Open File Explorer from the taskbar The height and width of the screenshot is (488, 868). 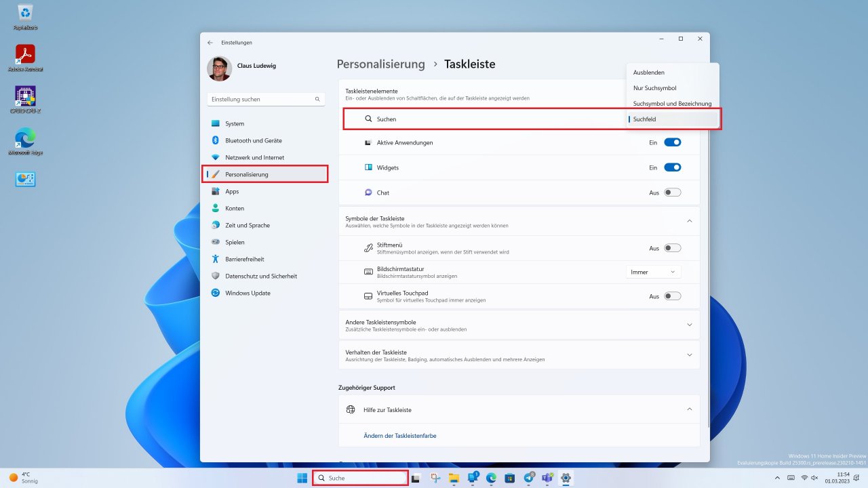pos(454,478)
